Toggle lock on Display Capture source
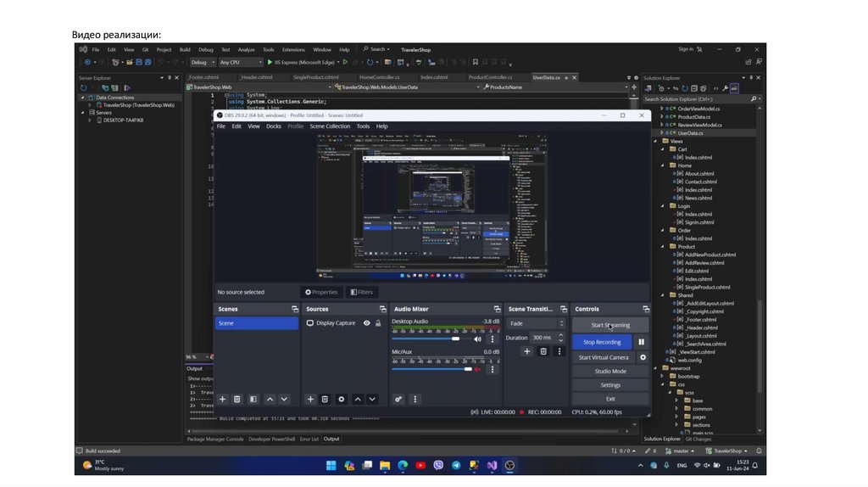Image resolution: width=868 pixels, height=487 pixels. 378,323
